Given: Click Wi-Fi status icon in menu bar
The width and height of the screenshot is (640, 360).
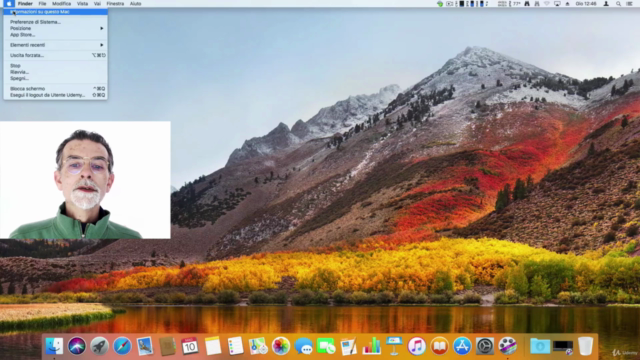Looking at the screenshot, I should pos(547,4).
